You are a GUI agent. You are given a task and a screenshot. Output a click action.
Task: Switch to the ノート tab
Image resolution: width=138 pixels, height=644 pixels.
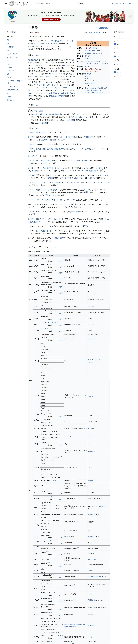(37, 33)
